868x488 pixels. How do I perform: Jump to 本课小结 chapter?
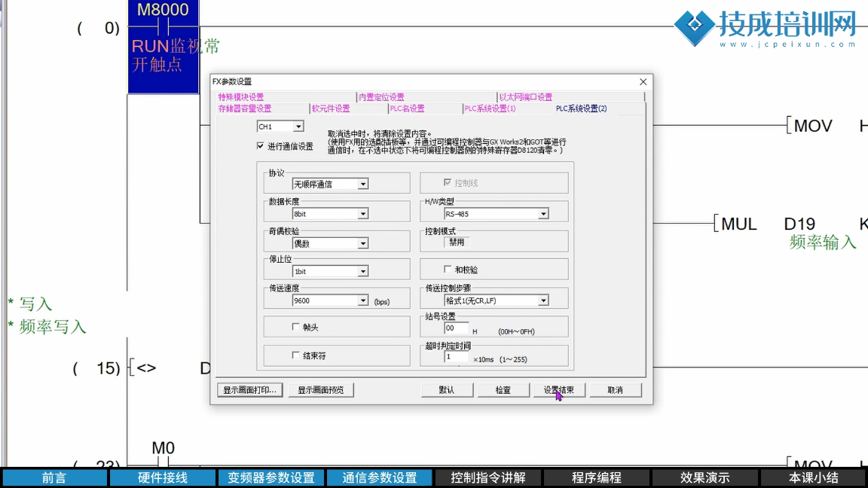click(814, 477)
